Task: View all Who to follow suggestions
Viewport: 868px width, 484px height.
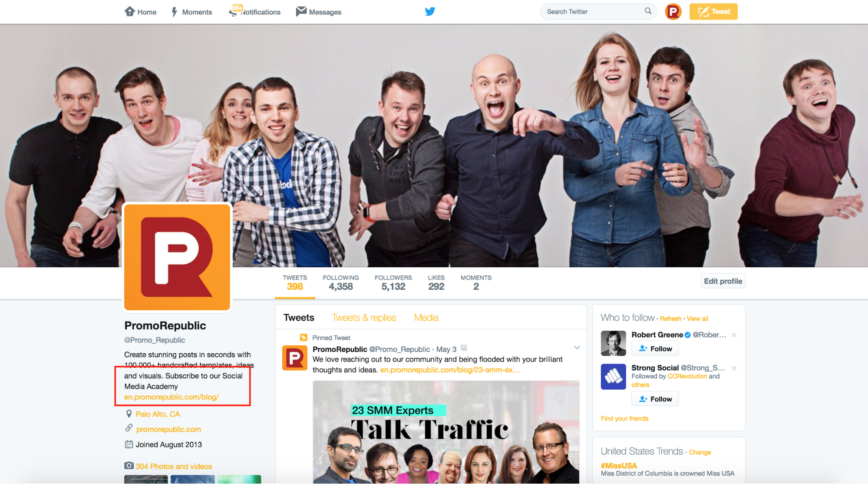Action: point(697,319)
